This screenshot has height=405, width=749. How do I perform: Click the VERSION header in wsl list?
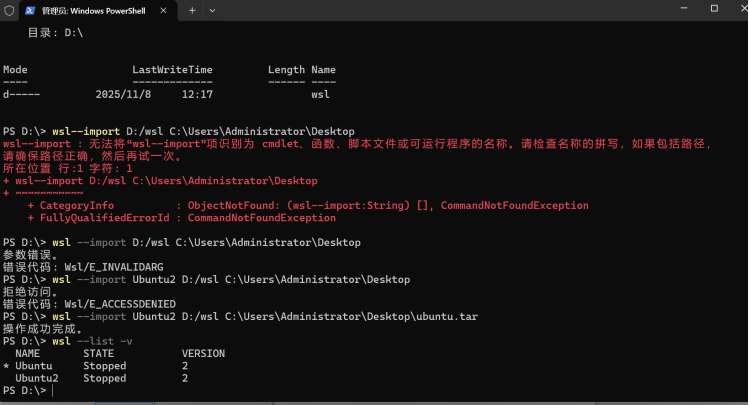tap(203, 353)
